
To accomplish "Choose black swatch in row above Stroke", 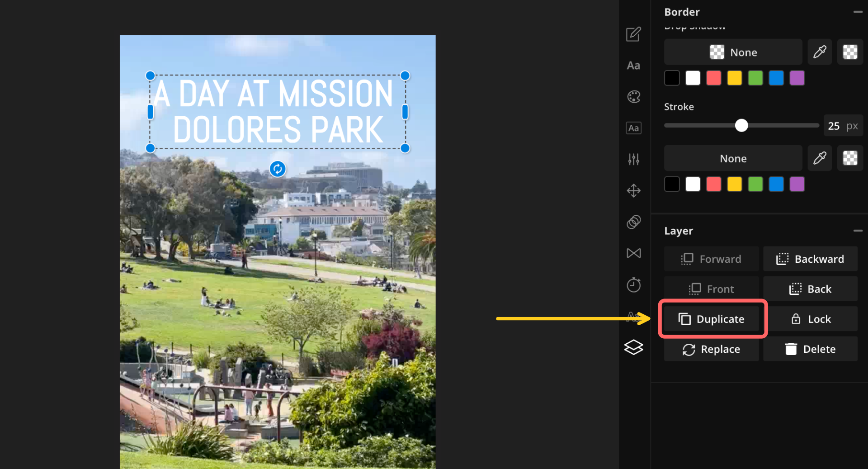I will (672, 78).
